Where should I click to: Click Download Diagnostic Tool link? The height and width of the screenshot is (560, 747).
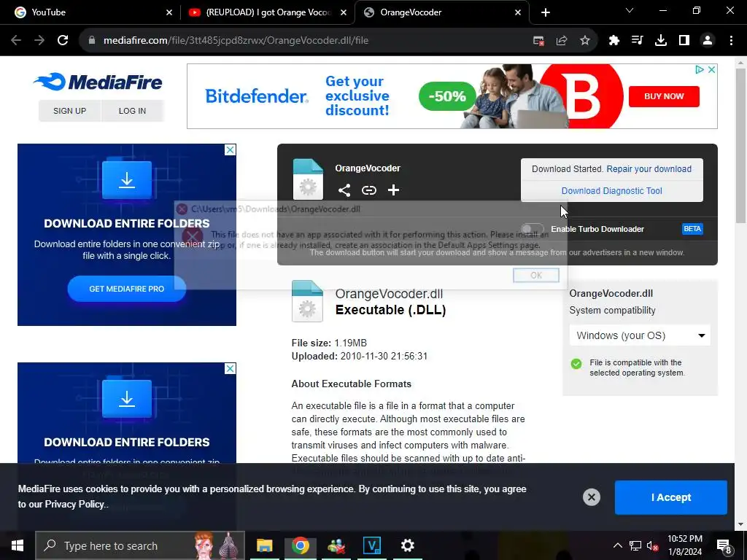pos(612,191)
